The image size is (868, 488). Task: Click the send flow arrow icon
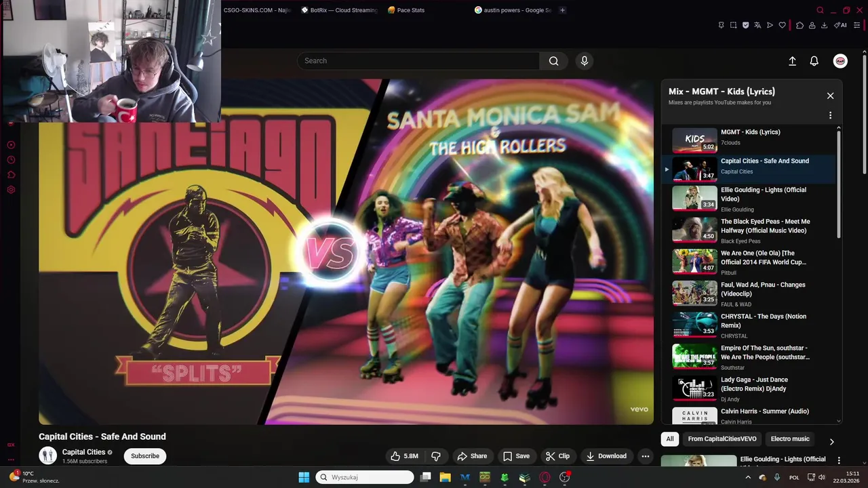point(770,25)
